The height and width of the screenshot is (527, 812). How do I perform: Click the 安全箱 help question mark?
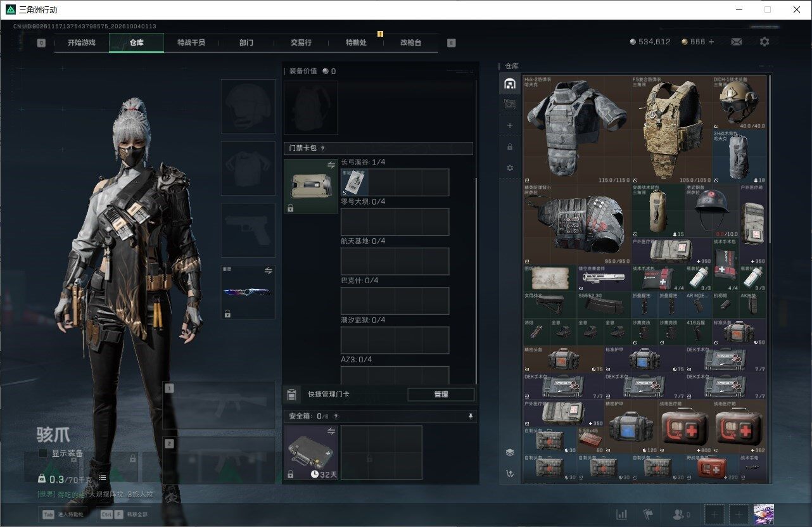pyautogui.click(x=336, y=417)
